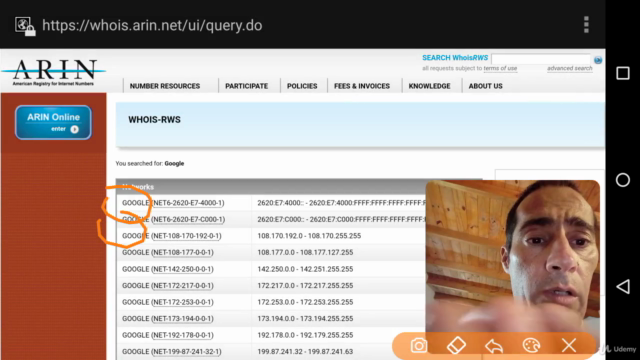Open the color palette in orange toolbar
The height and width of the screenshot is (360, 640).
531,345
